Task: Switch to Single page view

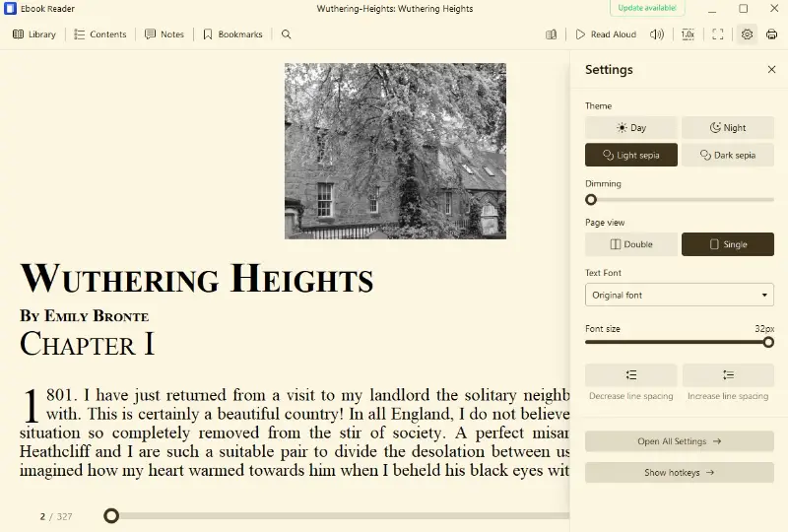Action: (x=727, y=244)
